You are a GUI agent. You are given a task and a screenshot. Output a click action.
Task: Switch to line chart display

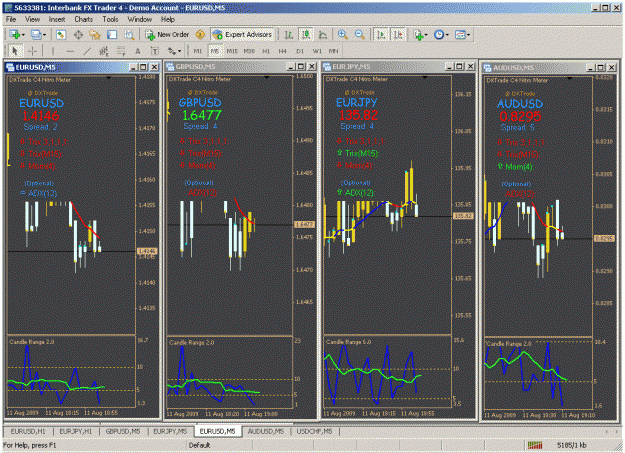[323, 35]
